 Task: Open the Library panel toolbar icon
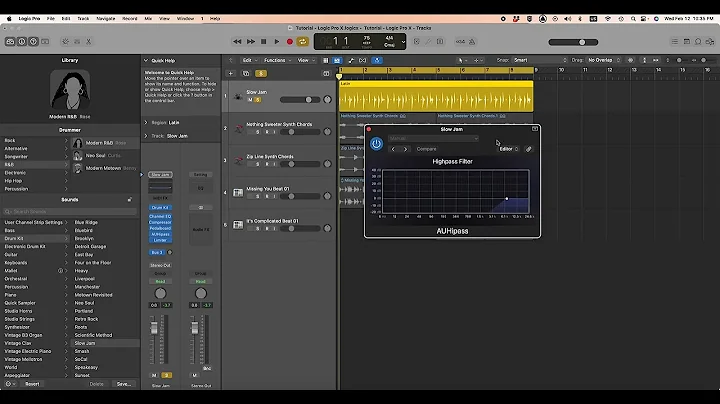tap(10, 41)
